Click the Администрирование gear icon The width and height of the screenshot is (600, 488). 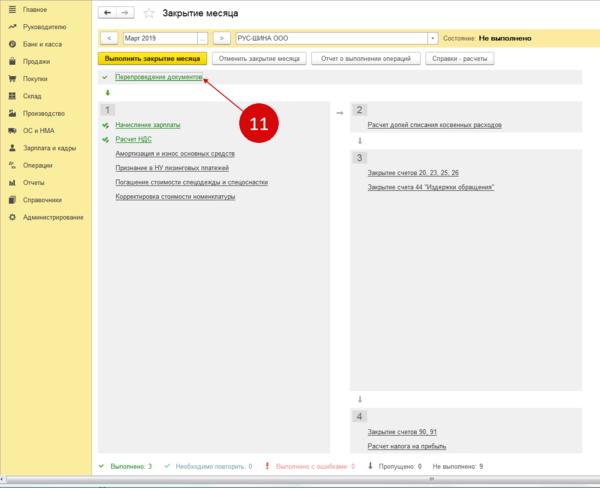[12, 217]
